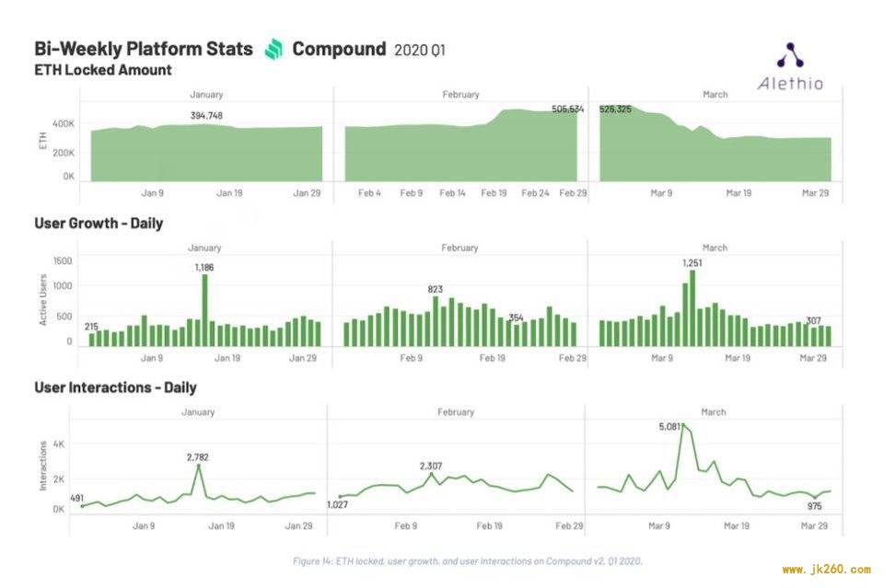This screenshot has height=588, width=884.
Task: Click the Alethio logo icon
Action: point(790,55)
